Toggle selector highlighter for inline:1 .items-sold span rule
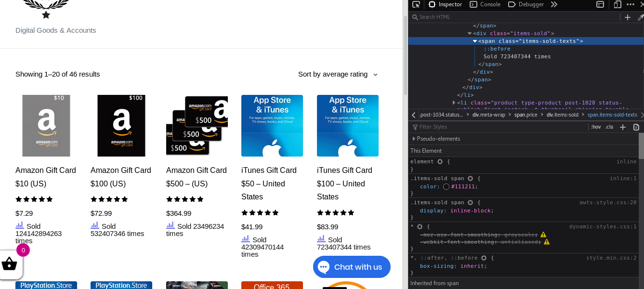This screenshot has width=644, height=289. coord(471,178)
